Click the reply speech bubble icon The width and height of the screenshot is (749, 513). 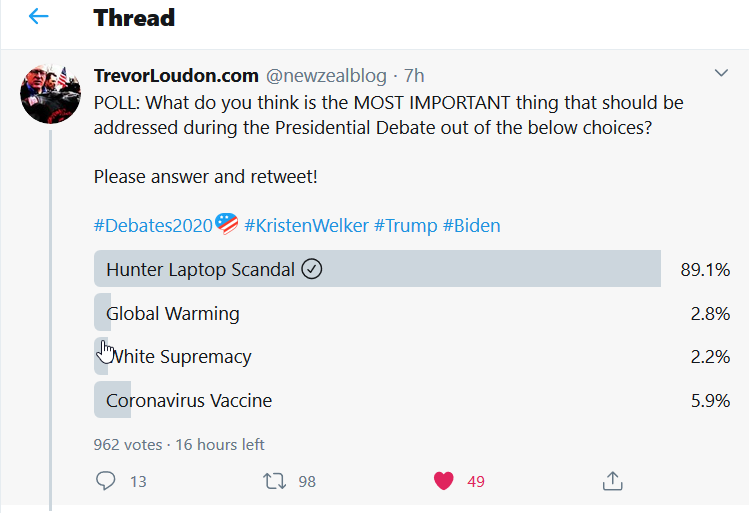[106, 481]
